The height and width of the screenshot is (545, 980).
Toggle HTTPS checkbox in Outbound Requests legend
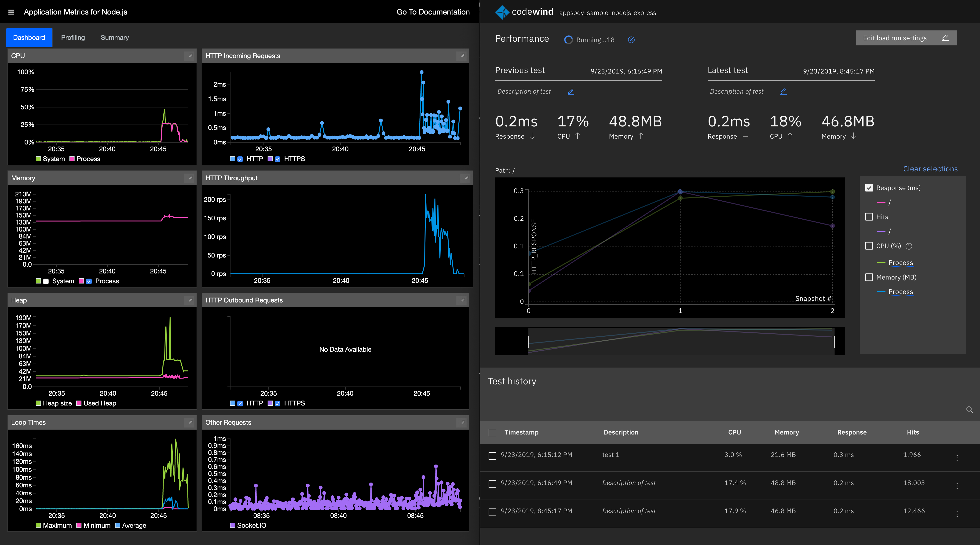coord(278,403)
